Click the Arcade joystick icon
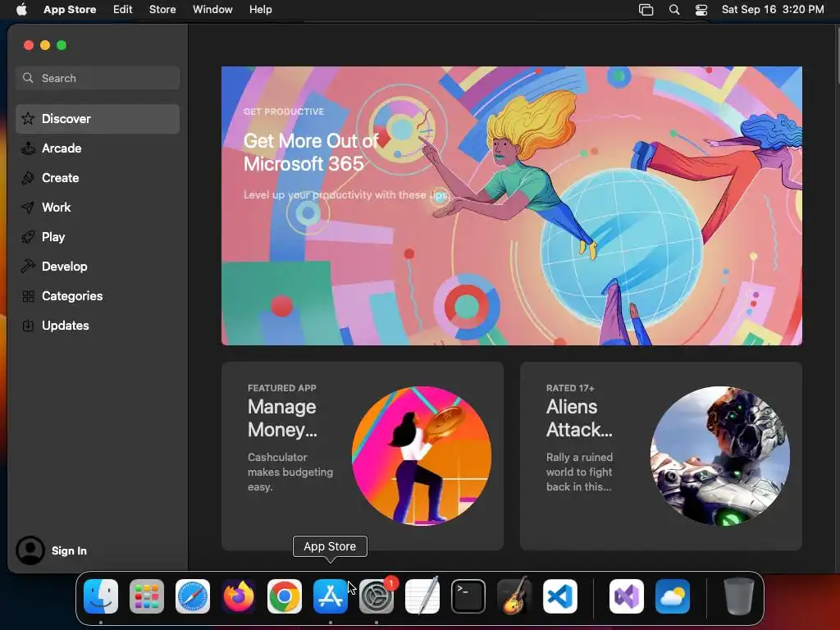The height and width of the screenshot is (630, 840). (x=28, y=148)
